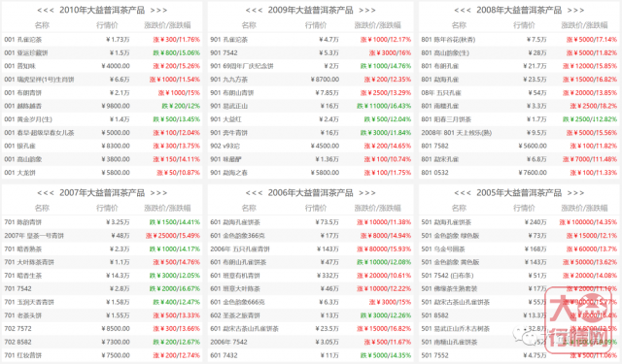Click product name '001 大龙饼'
The height and width of the screenshot is (364, 622).
coord(19,173)
